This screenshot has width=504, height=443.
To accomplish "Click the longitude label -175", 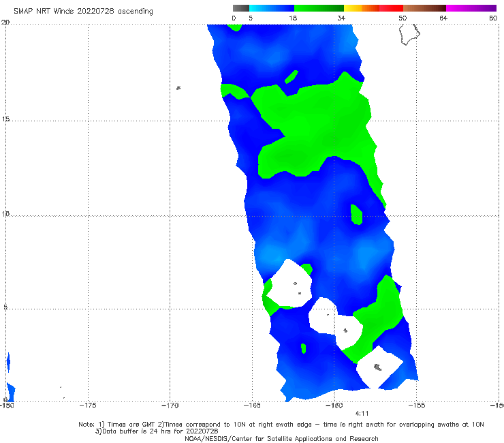I will 88,406.
